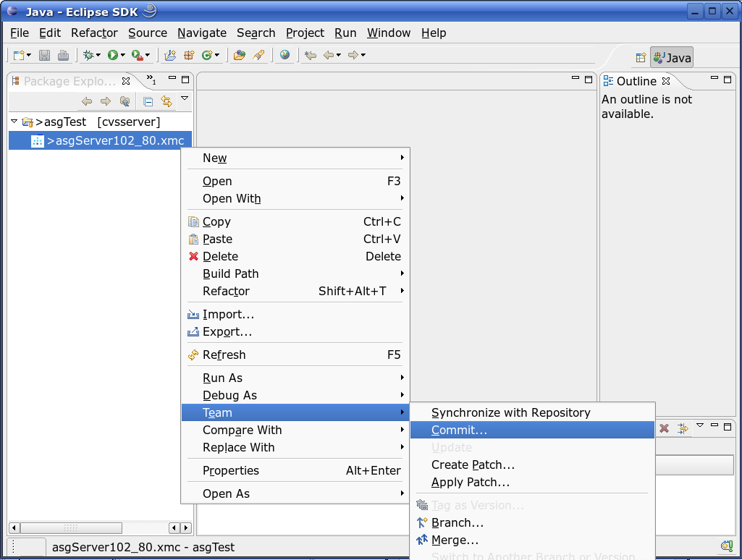Minimize the Outline view
This screenshot has height=560, width=742.
coord(714,78)
